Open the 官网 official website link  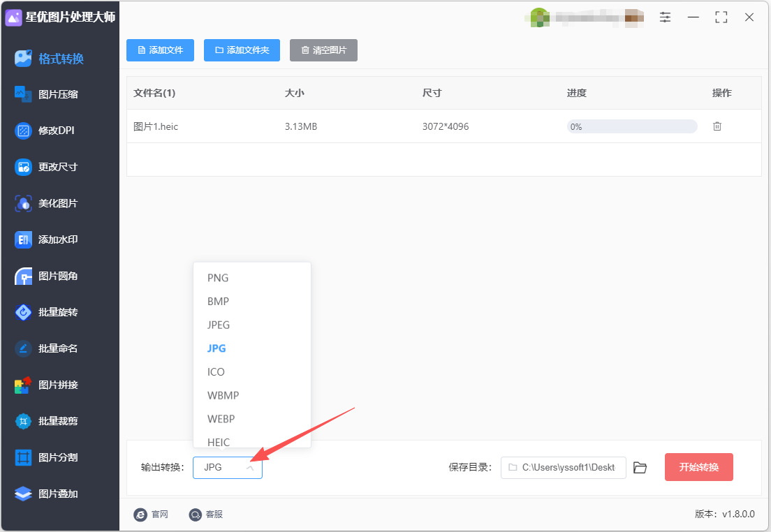coord(151,515)
